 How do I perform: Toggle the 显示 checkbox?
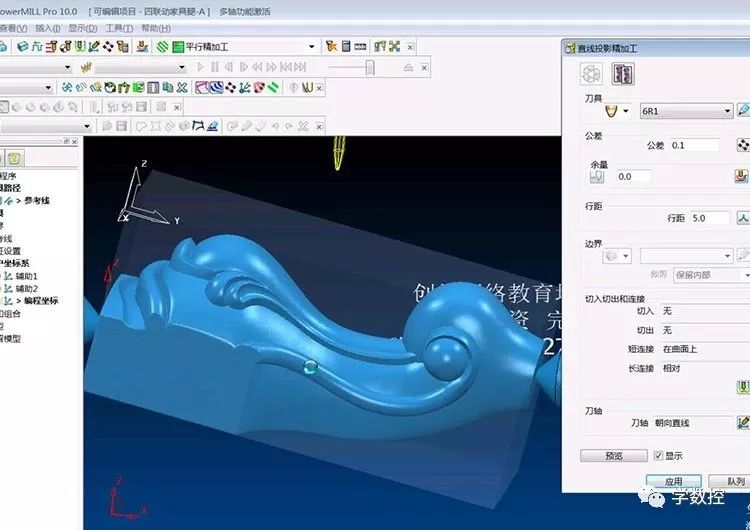pos(657,456)
